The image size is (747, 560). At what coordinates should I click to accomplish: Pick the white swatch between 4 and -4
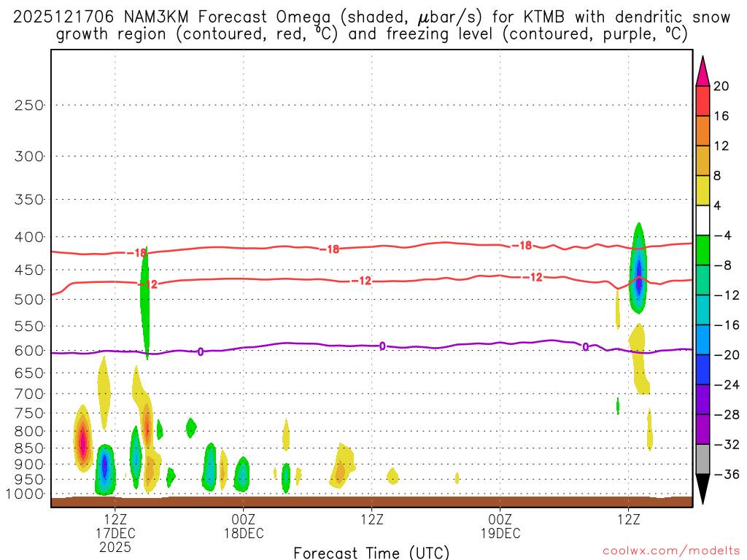(703, 220)
